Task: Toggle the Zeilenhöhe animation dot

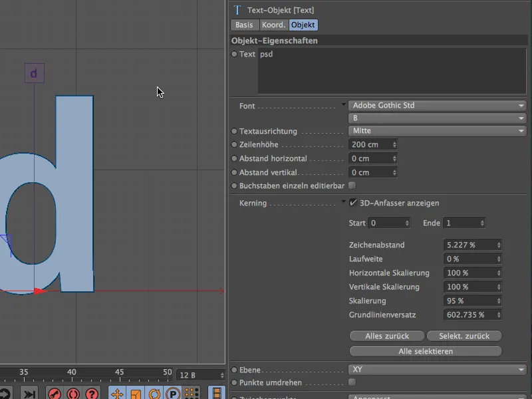Action: click(234, 144)
